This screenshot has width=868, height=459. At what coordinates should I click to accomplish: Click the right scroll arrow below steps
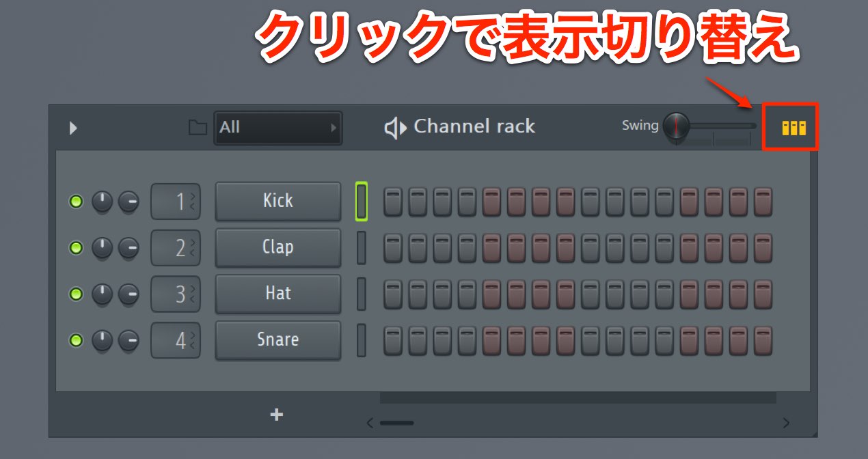786,423
